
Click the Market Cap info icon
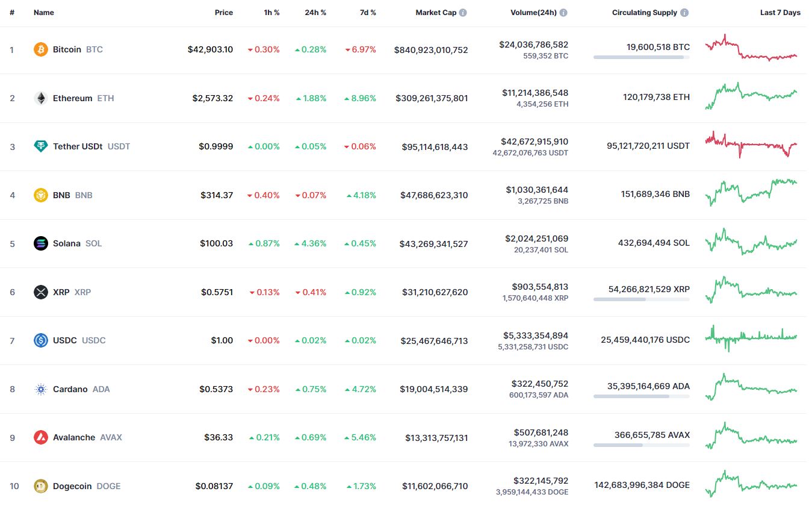pyautogui.click(x=463, y=13)
